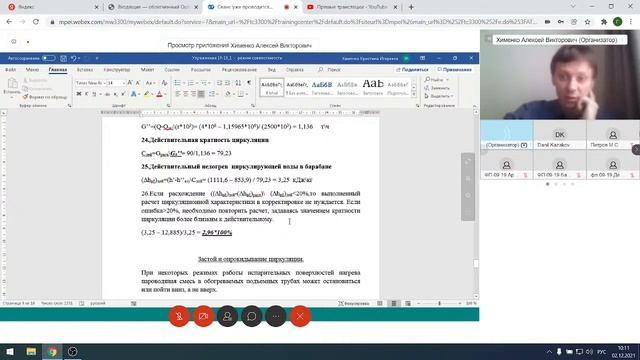Open Webex chat bubble button
The image size is (640, 360).
pos(251,316)
